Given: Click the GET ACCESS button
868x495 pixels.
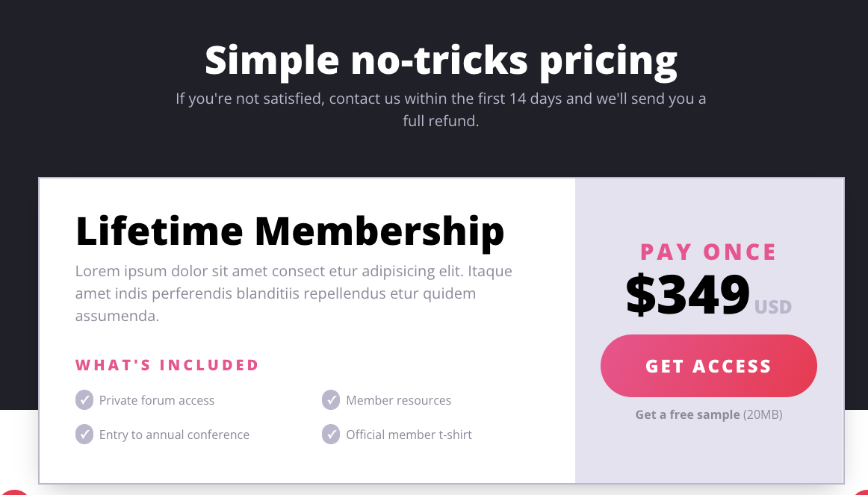Looking at the screenshot, I should click(x=708, y=365).
